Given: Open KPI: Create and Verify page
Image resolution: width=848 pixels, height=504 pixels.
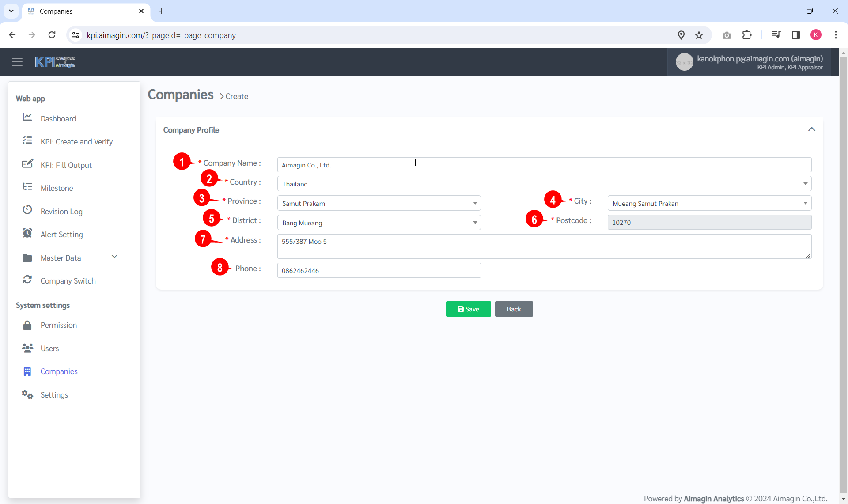Looking at the screenshot, I should (76, 142).
